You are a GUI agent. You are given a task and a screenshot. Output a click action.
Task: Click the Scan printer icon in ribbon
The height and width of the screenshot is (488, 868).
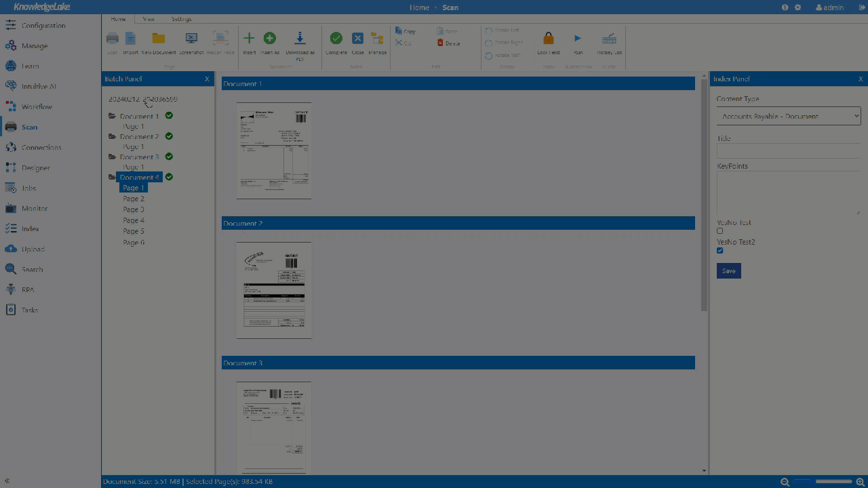[112, 39]
